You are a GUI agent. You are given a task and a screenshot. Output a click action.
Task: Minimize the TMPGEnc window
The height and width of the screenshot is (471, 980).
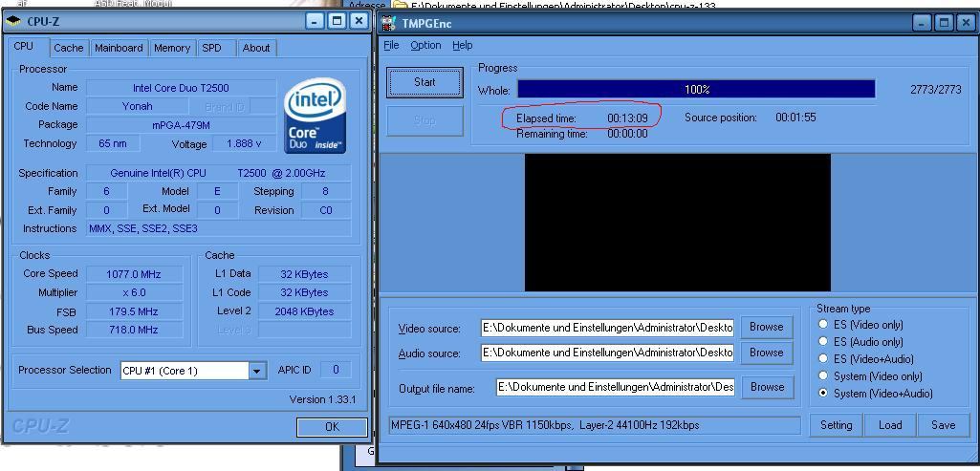pos(922,23)
